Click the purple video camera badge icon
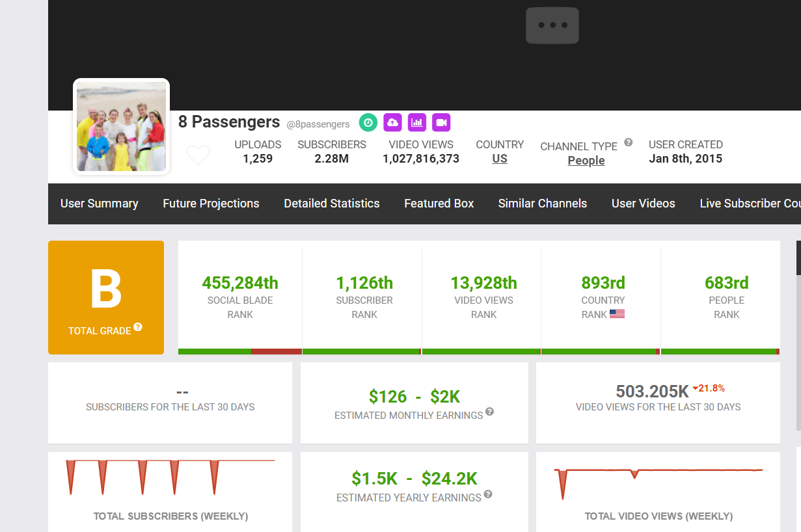Viewport: 801px width, 532px height. click(441, 122)
